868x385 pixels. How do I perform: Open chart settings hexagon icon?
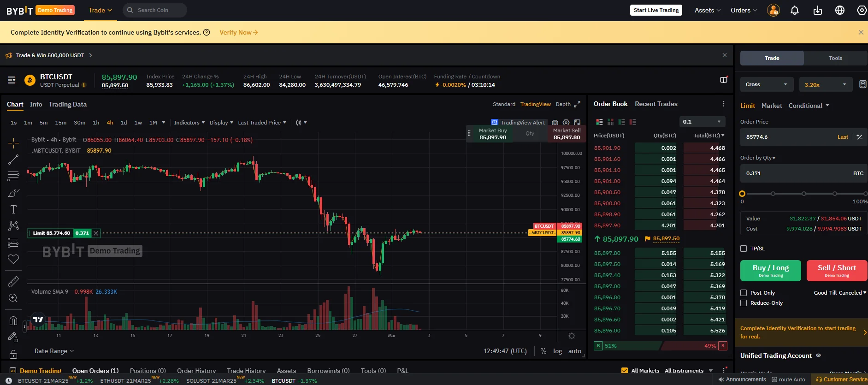[x=566, y=123]
